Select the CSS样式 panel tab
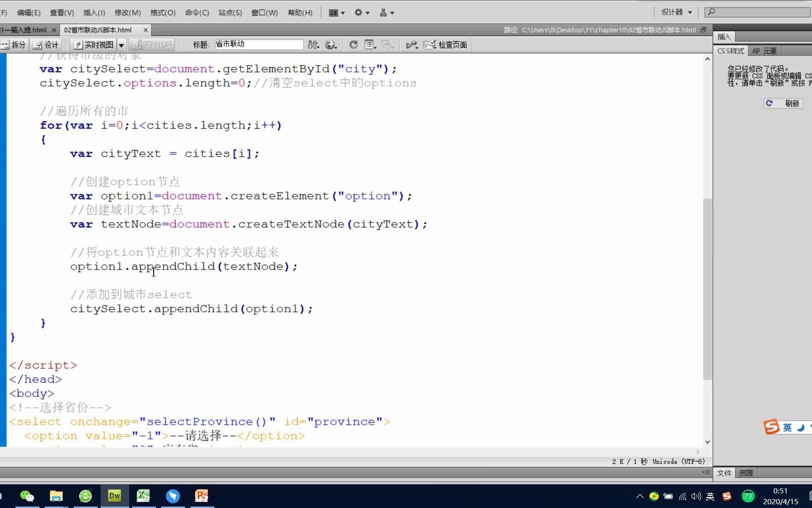The height and width of the screenshot is (508, 812). 731,51
